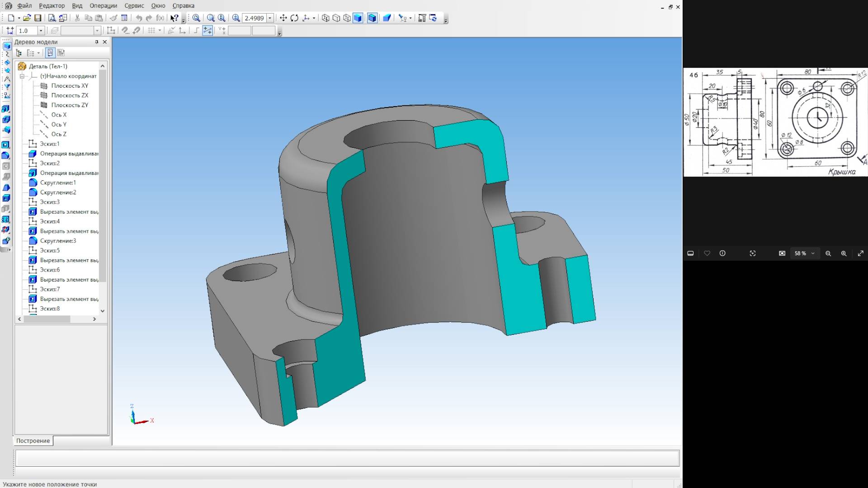Click the bottom property panel input field
The height and width of the screenshot is (488, 868).
click(x=347, y=458)
